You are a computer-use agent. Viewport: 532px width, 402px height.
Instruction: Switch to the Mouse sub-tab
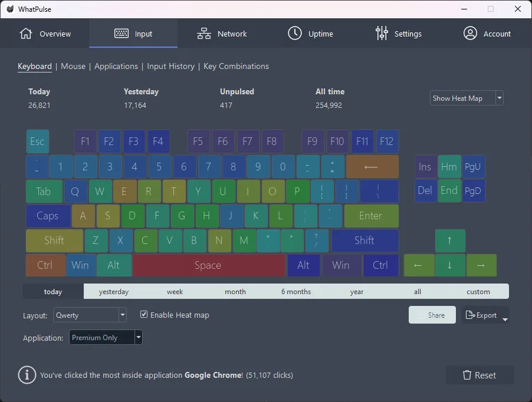(73, 66)
